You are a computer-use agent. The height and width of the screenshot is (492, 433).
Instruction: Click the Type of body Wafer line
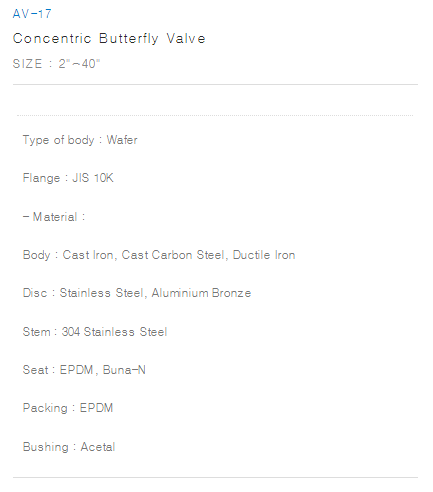[80, 140]
